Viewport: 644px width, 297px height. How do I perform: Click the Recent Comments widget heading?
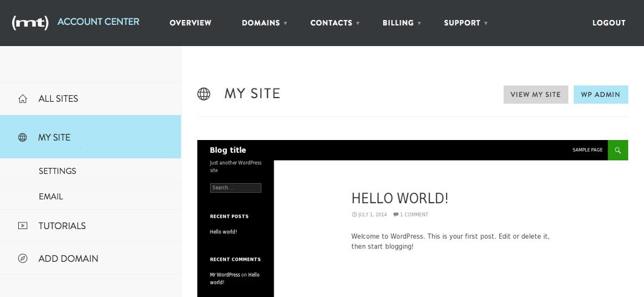(x=235, y=259)
